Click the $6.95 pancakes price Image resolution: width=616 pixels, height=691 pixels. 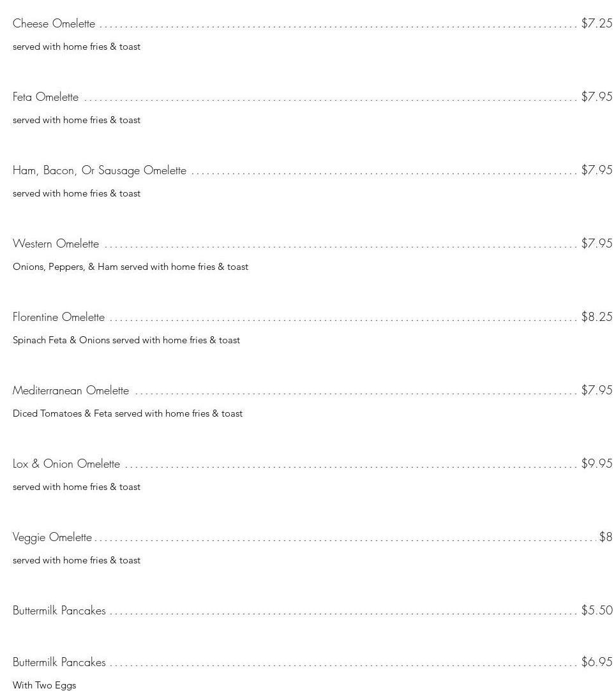pyautogui.click(x=596, y=662)
